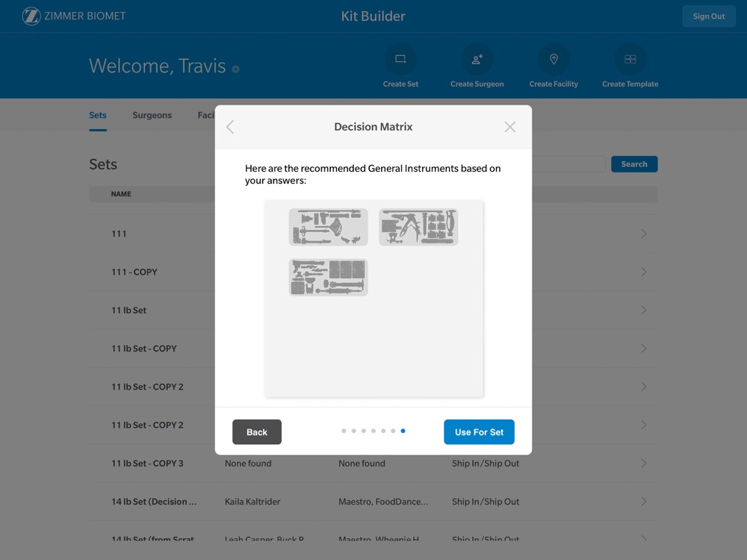Click the fourth page indicator dot
The image size is (747, 560).
(373, 431)
